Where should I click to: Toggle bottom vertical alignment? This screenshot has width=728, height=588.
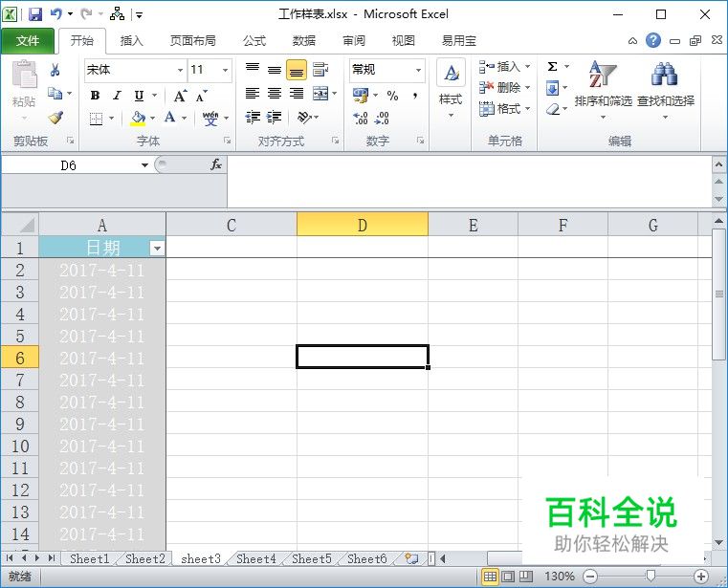click(297, 70)
